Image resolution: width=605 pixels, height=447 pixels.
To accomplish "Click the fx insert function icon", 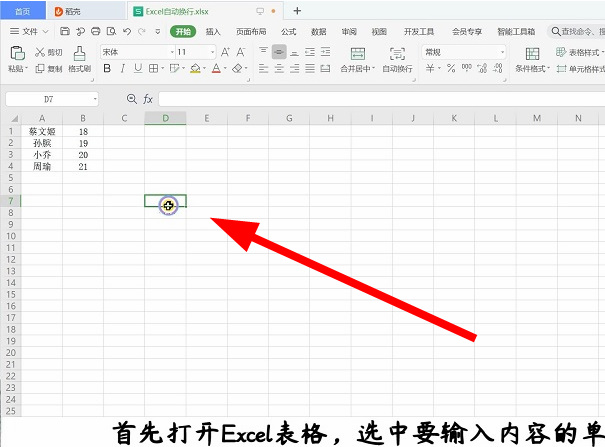I will [x=148, y=100].
